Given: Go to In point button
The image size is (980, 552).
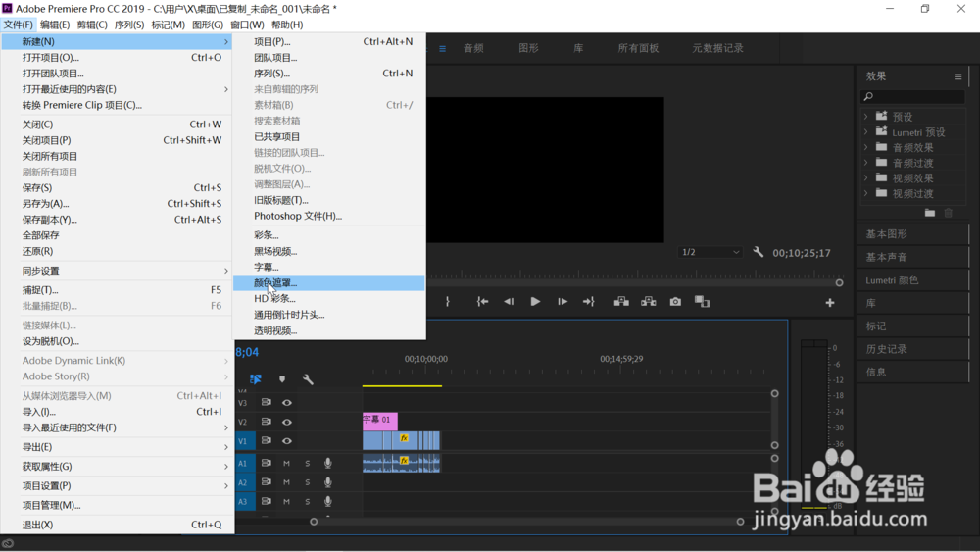Looking at the screenshot, I should pos(482,302).
